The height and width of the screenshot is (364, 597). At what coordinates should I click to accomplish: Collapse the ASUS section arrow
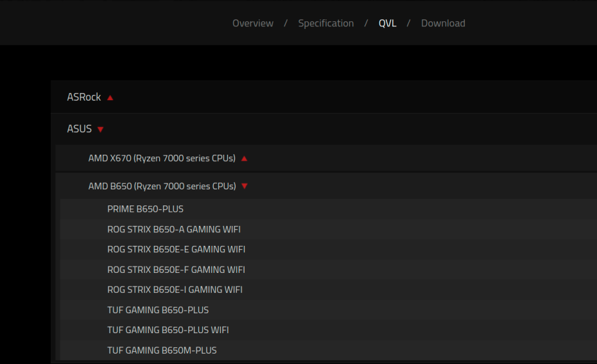101,130
